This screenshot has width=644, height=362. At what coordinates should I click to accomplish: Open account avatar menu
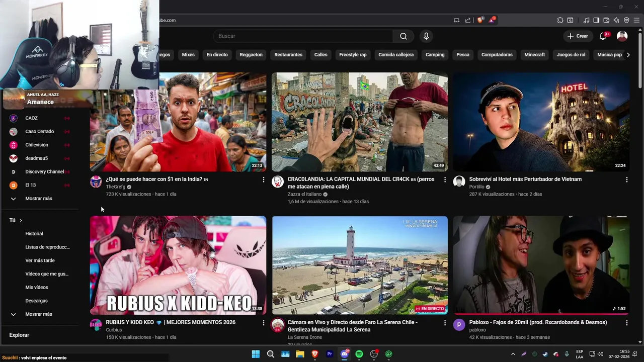[x=622, y=36]
